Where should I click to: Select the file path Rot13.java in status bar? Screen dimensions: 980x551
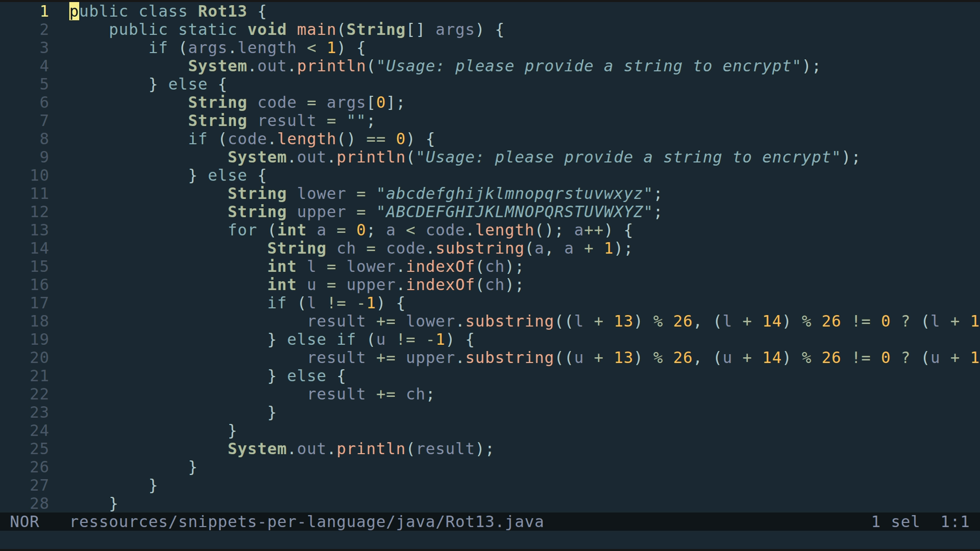pos(306,521)
